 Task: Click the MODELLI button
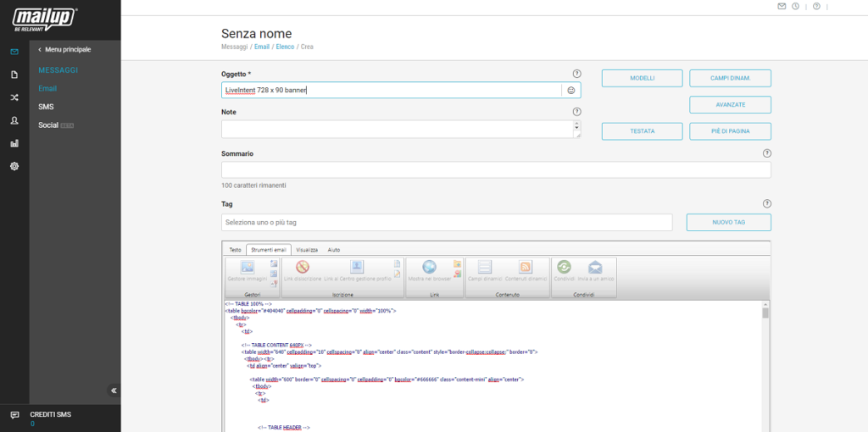(642, 79)
